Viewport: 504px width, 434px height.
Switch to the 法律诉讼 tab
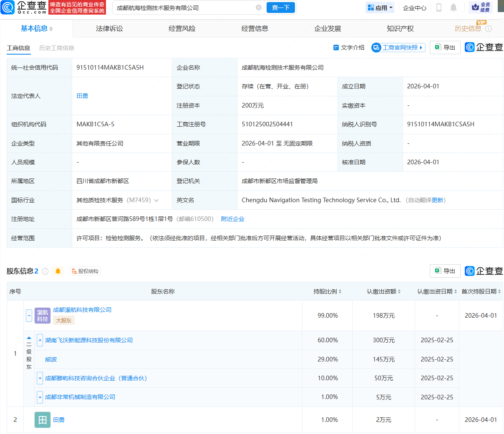(x=109, y=28)
